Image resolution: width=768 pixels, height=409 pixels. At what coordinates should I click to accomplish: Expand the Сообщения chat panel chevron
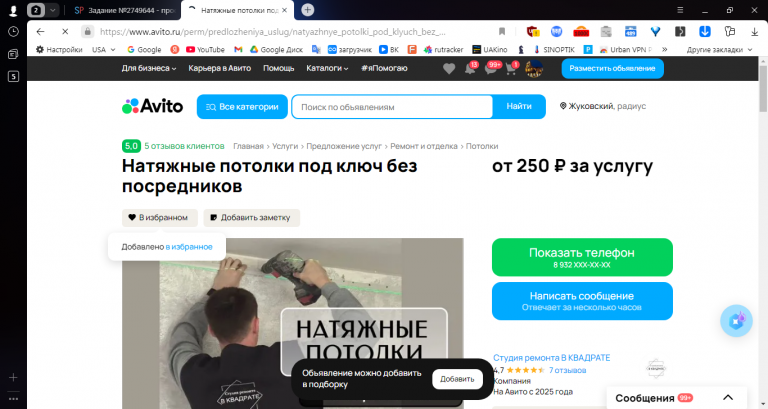(728, 398)
